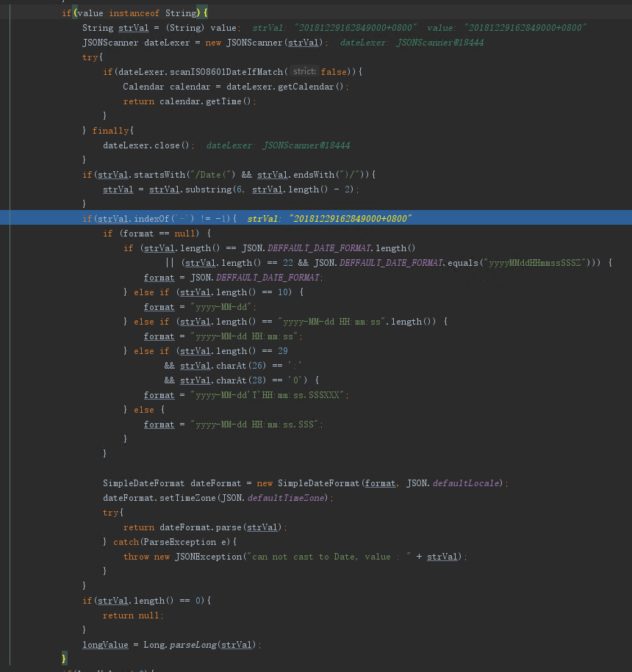Viewport: 632px width, 672px height.
Task: Click the "yyyy-MM-dd'T'HH:mm:ss.SSSXXX" string literal
Action: click(267, 395)
